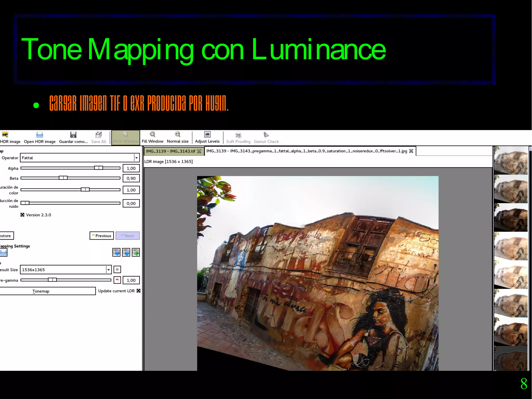Click the Normal size 1:1 icon

pyautogui.click(x=177, y=134)
